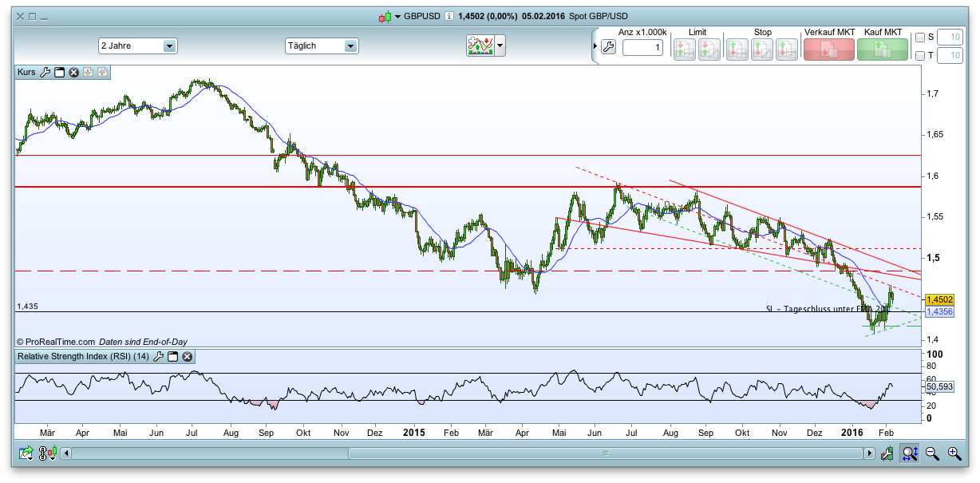Click the horizontal chart scrollbar thumb
The image size is (980, 483).
[x=606, y=453]
